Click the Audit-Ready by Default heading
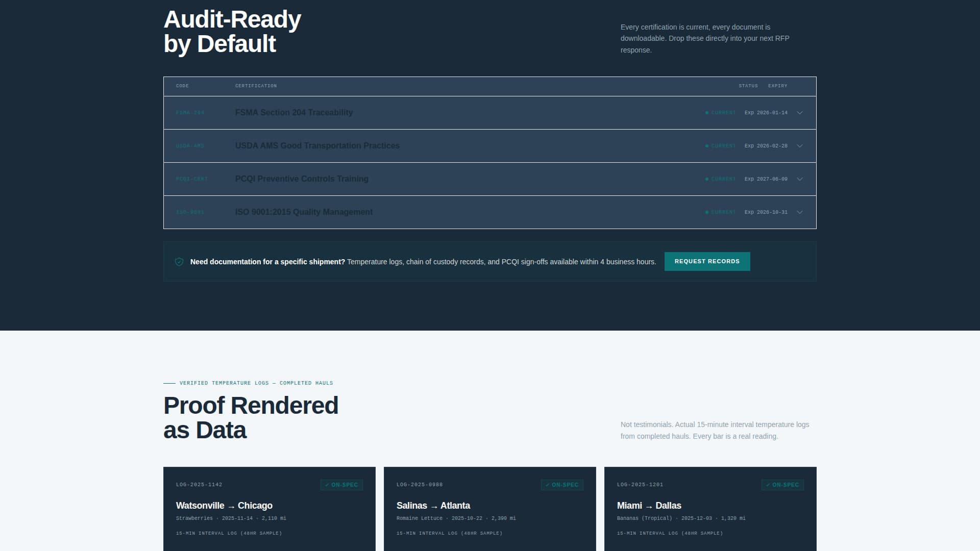 [232, 32]
